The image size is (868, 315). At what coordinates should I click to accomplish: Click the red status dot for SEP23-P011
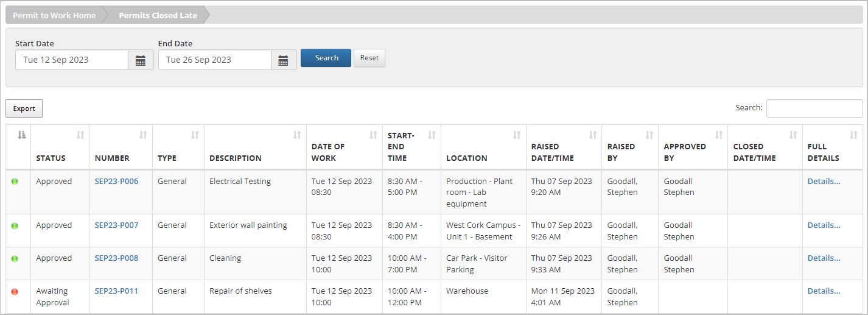(x=15, y=292)
